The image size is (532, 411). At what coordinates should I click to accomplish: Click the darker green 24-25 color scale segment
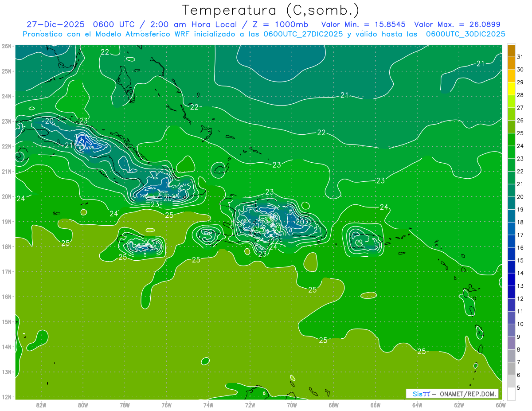[x=511, y=140]
